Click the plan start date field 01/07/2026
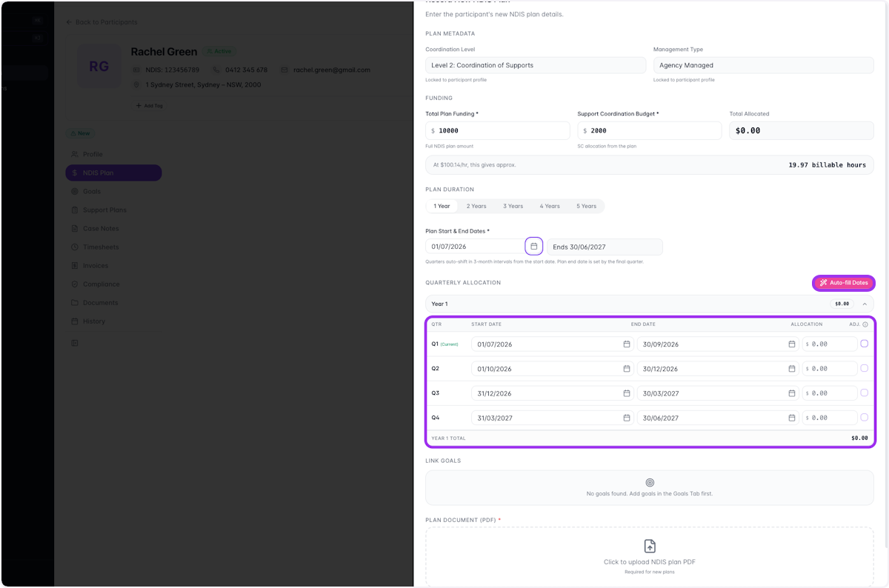The height and width of the screenshot is (588, 889). pos(475,247)
